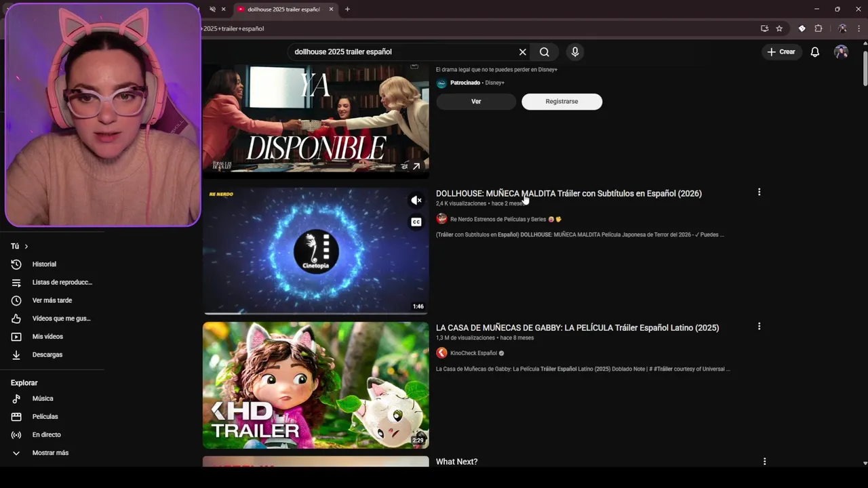The image size is (868, 488).
Task: Click the scrollbar down arrow
Action: point(865,464)
